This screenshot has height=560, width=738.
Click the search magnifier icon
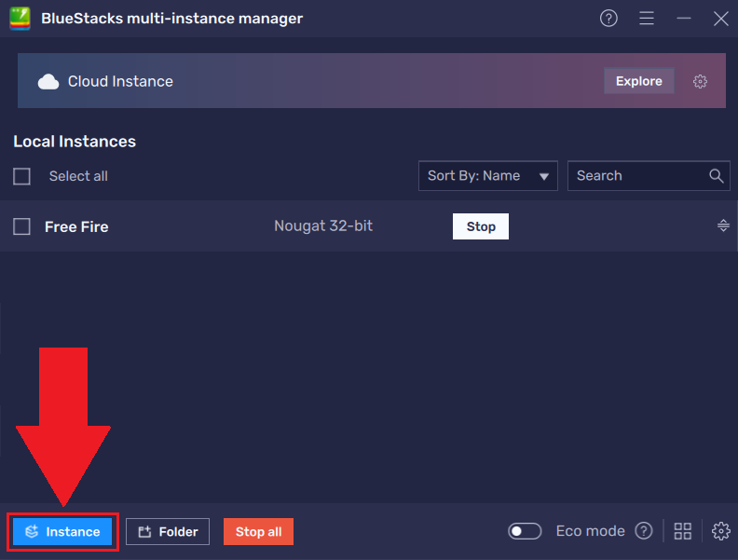tap(716, 176)
